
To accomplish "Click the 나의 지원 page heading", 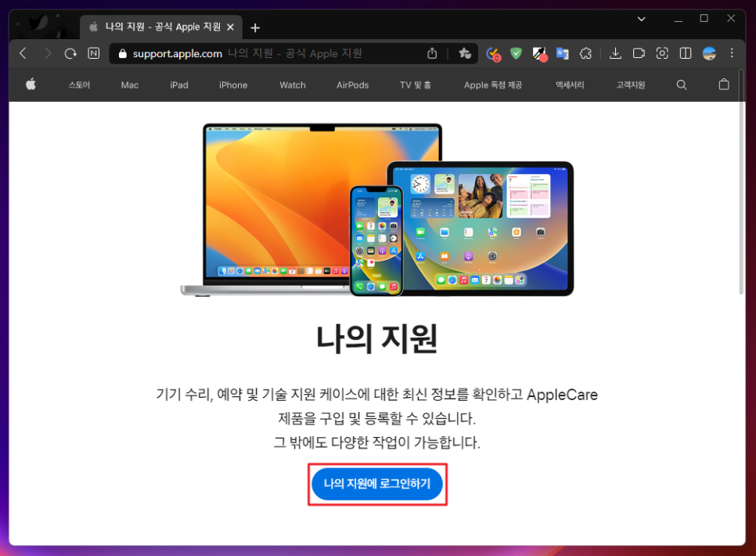I will click(x=377, y=339).
